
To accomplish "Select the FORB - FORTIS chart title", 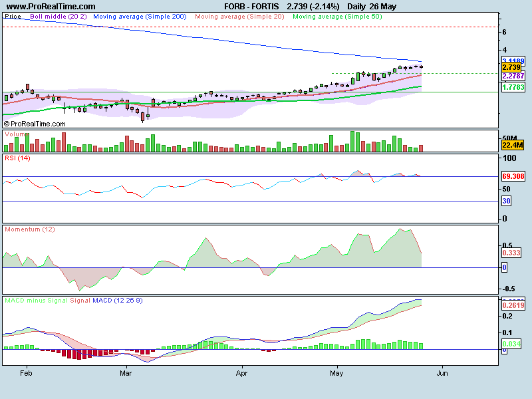I will [x=251, y=7].
